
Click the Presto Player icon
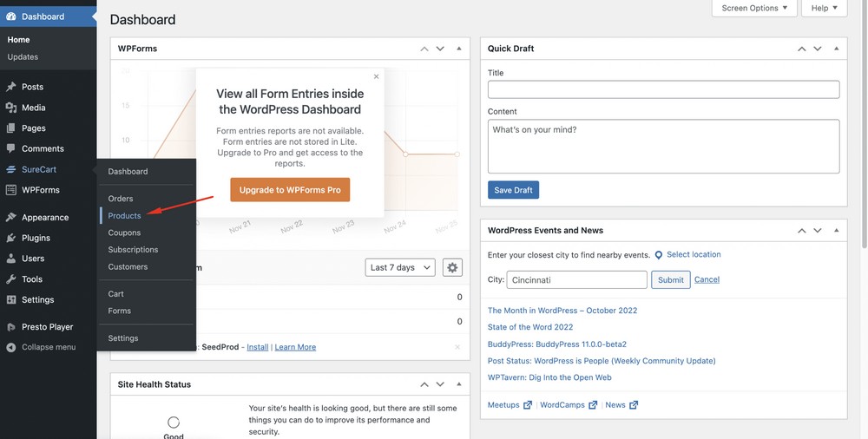10,327
